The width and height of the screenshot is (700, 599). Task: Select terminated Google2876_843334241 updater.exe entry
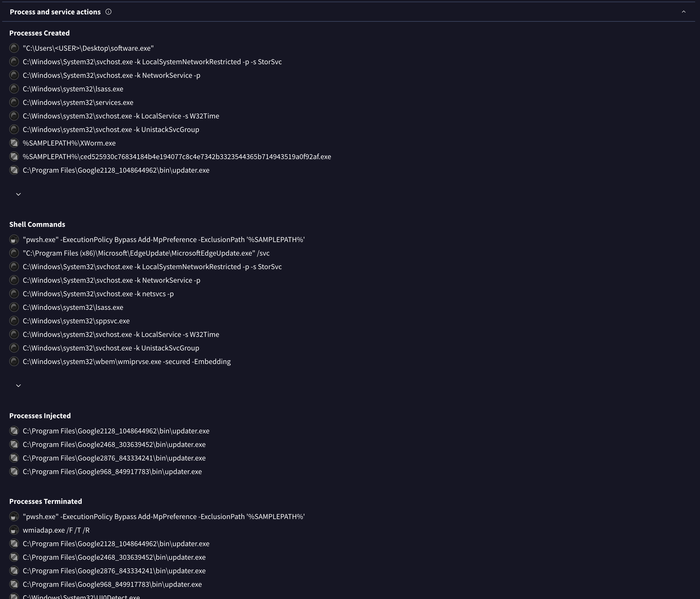114,571
